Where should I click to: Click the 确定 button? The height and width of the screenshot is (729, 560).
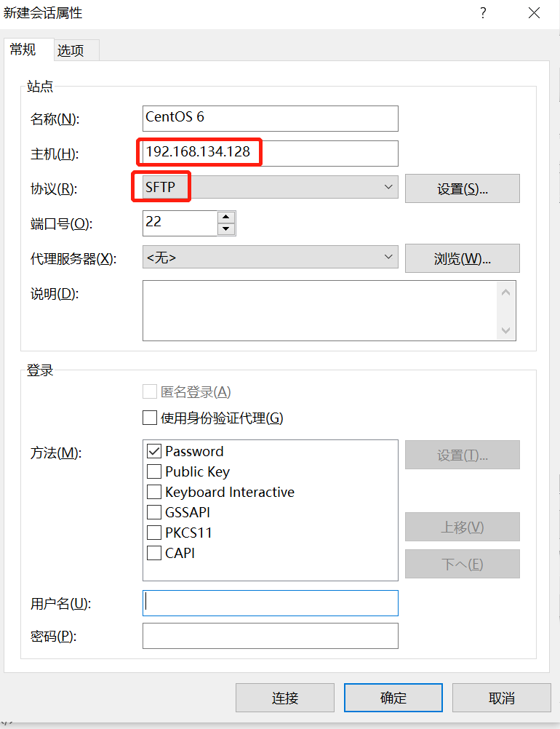click(x=393, y=698)
